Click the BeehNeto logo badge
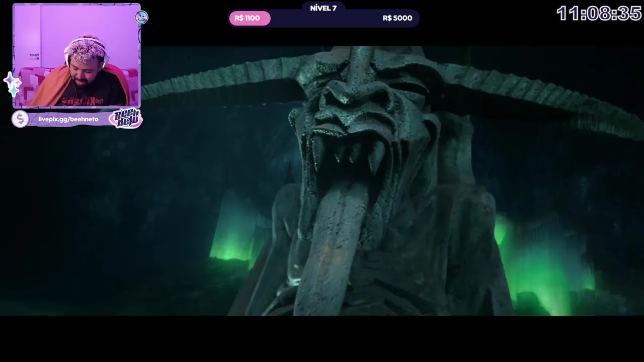The image size is (644, 362). (x=126, y=118)
